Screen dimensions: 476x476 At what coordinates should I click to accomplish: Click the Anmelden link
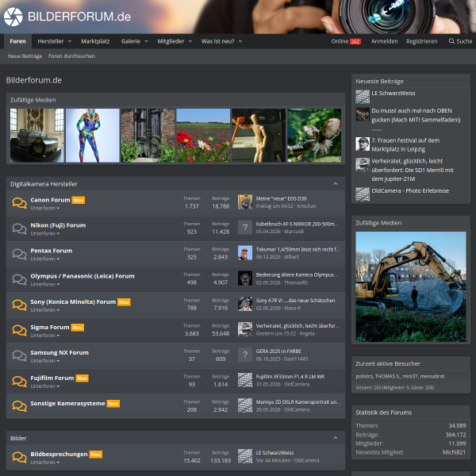[x=384, y=41]
